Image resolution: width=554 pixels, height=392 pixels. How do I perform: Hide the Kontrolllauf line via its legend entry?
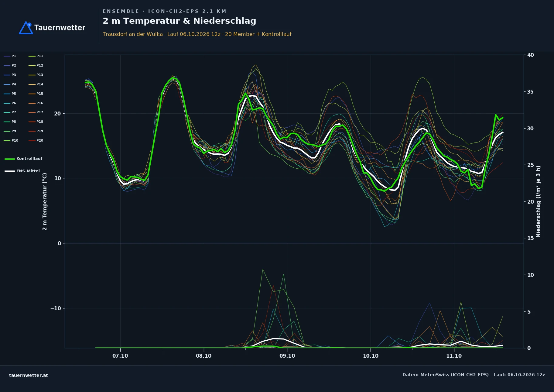point(24,159)
